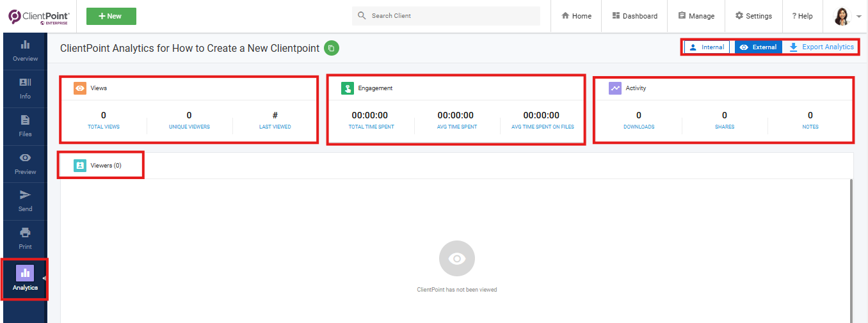Click the page title heading
Viewport: 868px width, 323px height.
(189, 48)
